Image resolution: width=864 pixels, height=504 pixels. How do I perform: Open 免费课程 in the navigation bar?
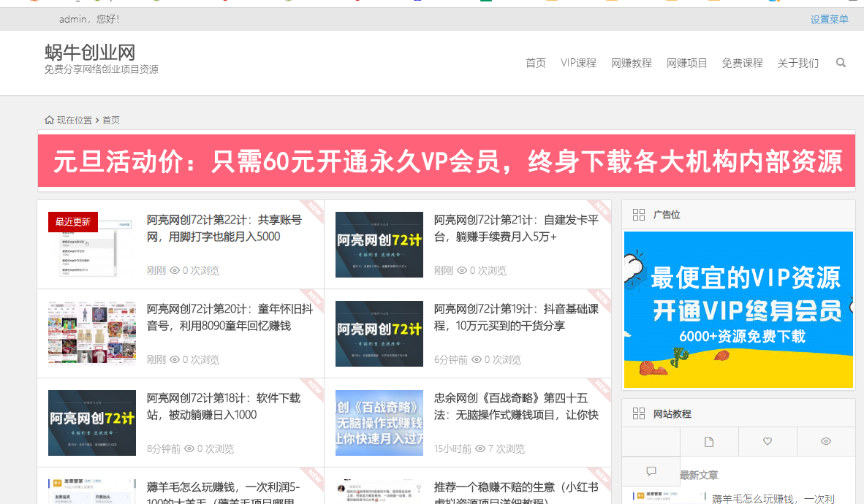pyautogui.click(x=742, y=63)
